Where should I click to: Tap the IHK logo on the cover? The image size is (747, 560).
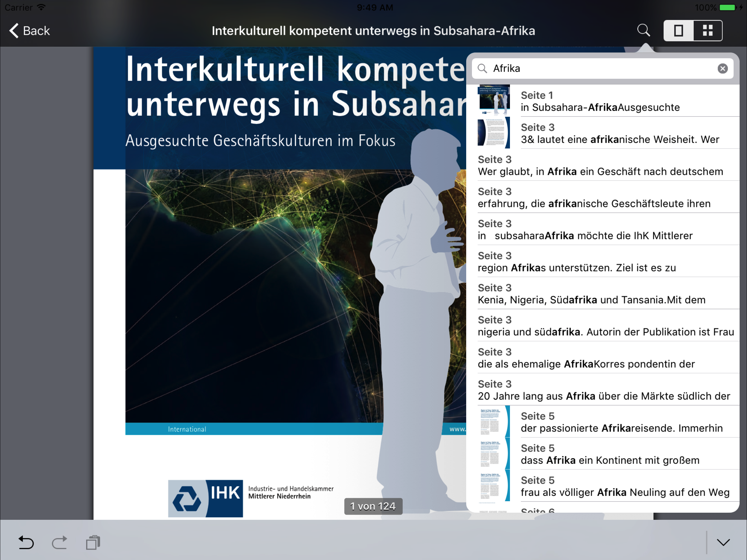click(x=205, y=498)
